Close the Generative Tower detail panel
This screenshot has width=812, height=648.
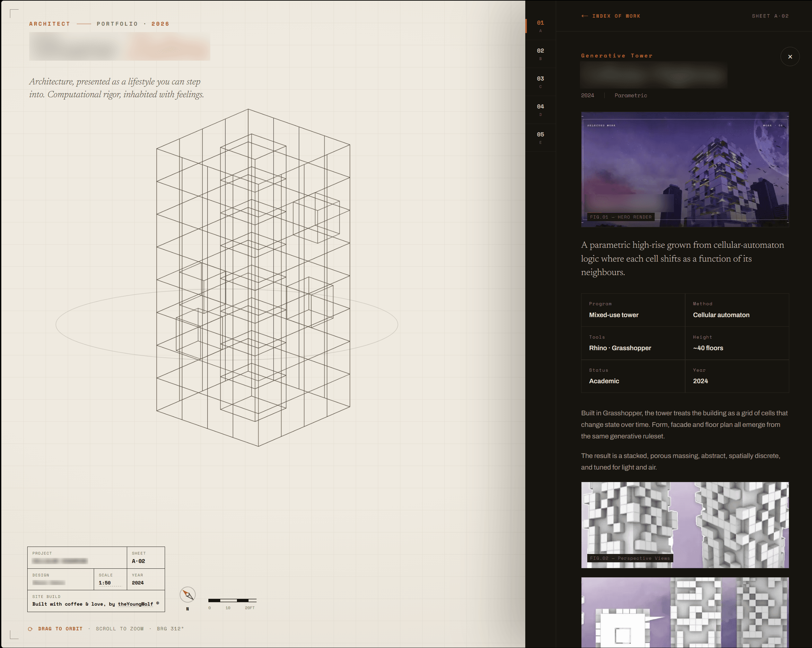(790, 56)
